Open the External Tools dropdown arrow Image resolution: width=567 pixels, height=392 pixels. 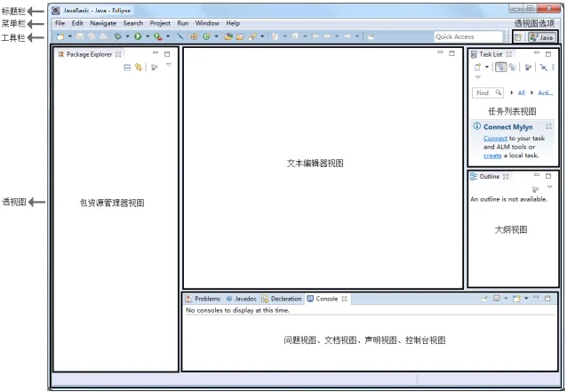168,36
